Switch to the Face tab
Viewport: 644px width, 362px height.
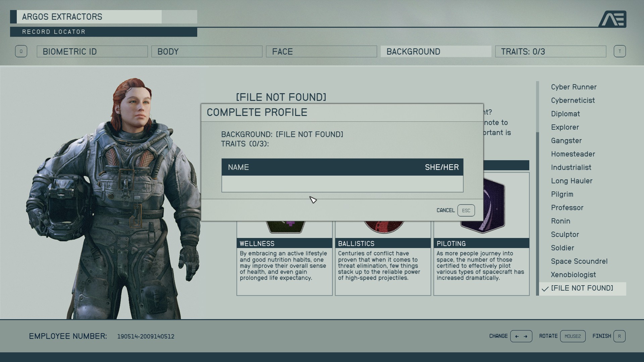(x=321, y=52)
